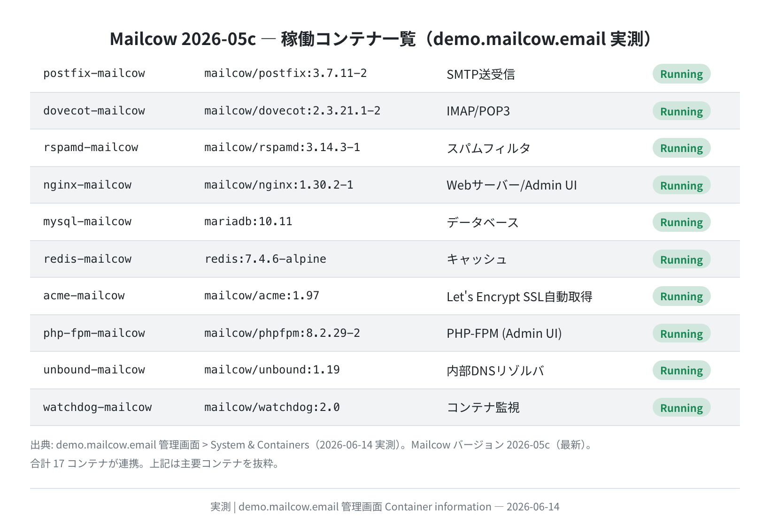770x532 pixels.
Task: Click the Running status for unbound-mailcow
Action: coord(681,370)
